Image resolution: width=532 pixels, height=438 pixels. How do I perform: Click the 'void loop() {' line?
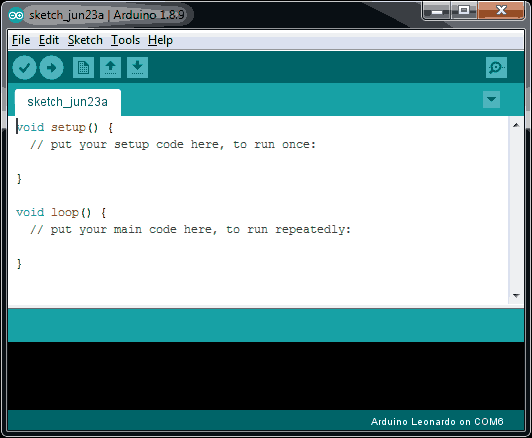61,213
